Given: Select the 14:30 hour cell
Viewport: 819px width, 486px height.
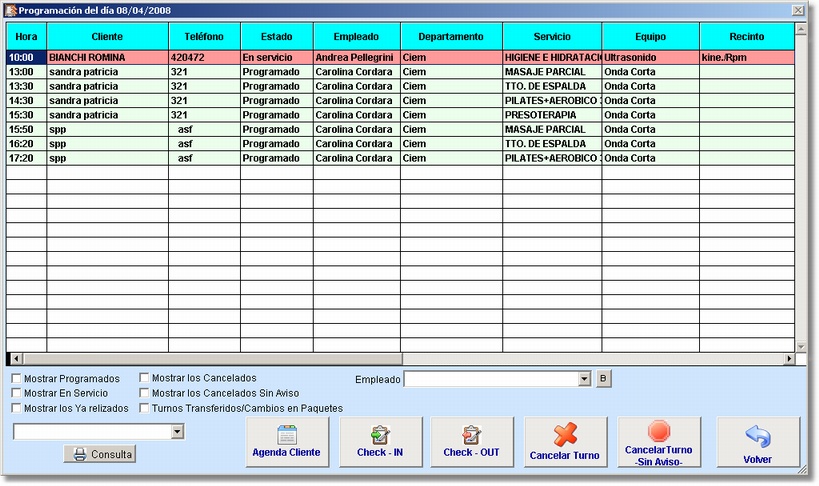Looking at the screenshot, I should [x=26, y=101].
